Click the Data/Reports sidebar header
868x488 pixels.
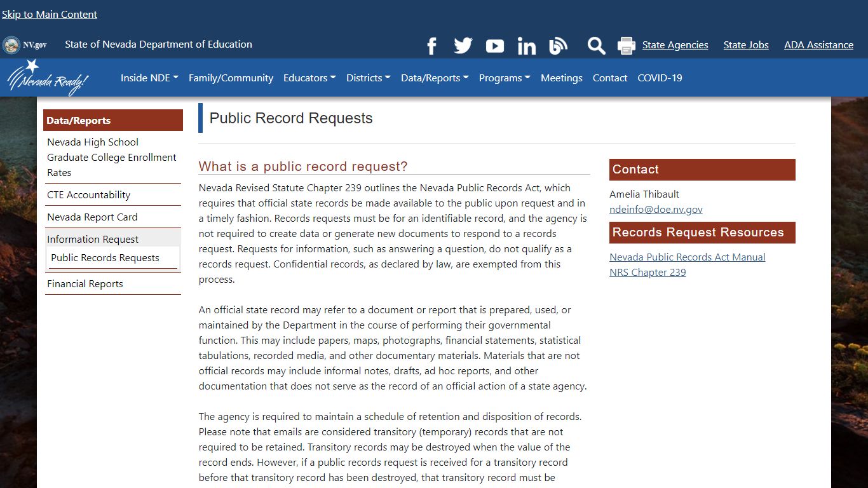(x=113, y=120)
